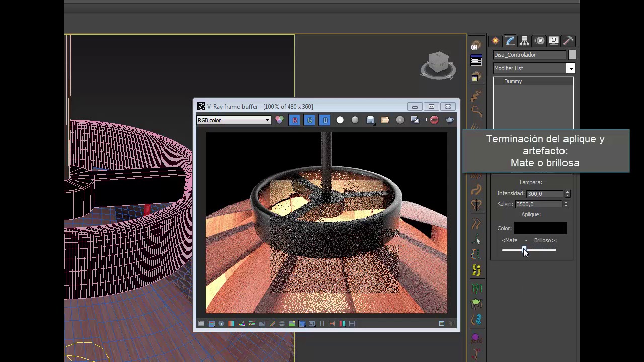Toggle the sRGB display icon
Viewport: 644px width, 362px height.
click(302, 324)
